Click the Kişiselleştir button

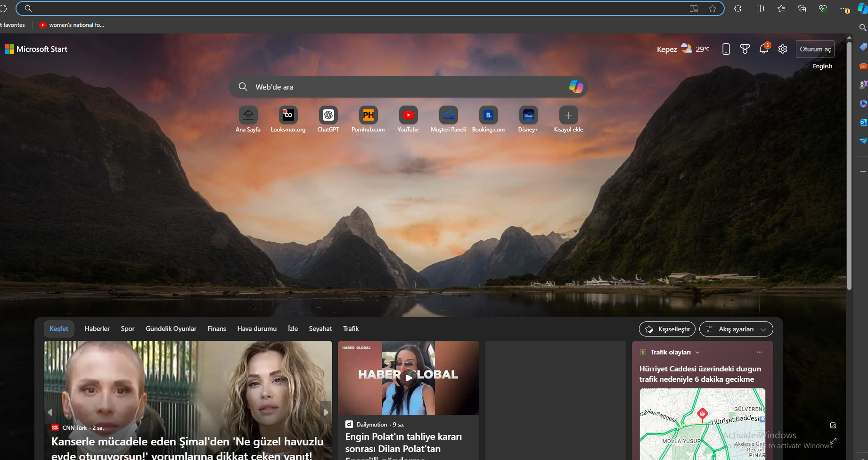point(667,329)
